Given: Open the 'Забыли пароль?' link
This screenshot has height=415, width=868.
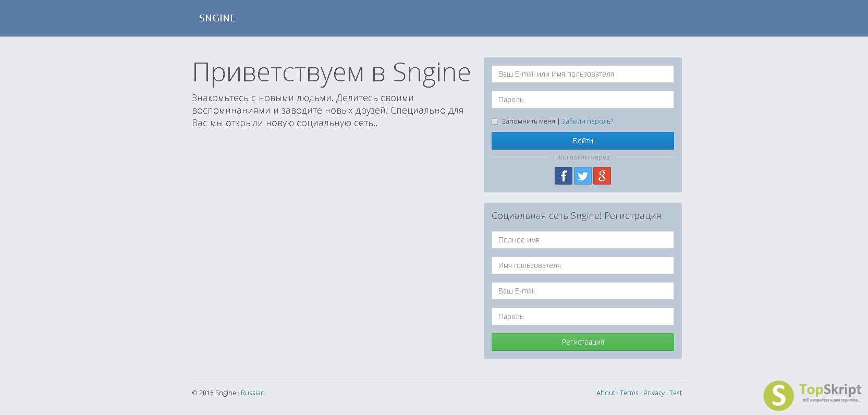Looking at the screenshot, I should pyautogui.click(x=588, y=121).
